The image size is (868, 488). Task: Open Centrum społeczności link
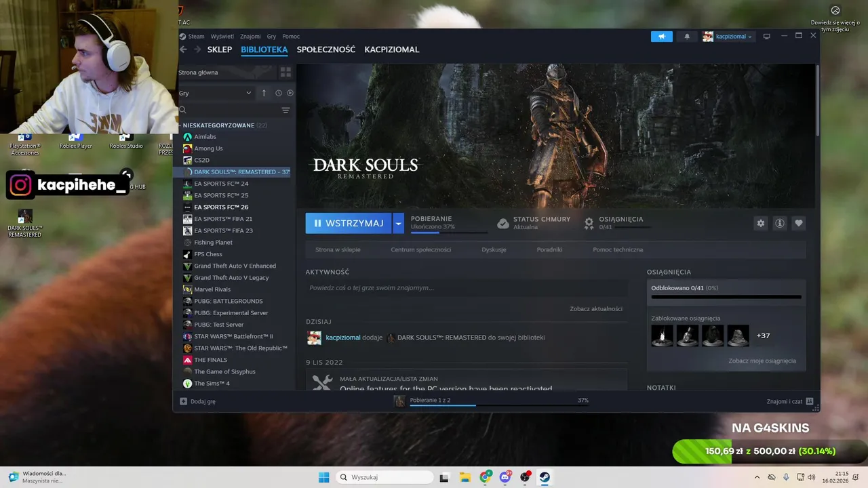pyautogui.click(x=421, y=249)
